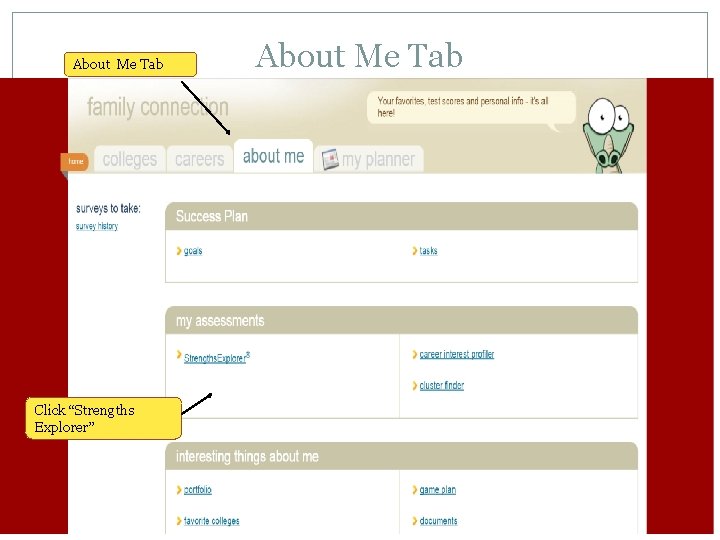The height and width of the screenshot is (540, 720).
Task: Open the documents link
Action: pos(439,521)
